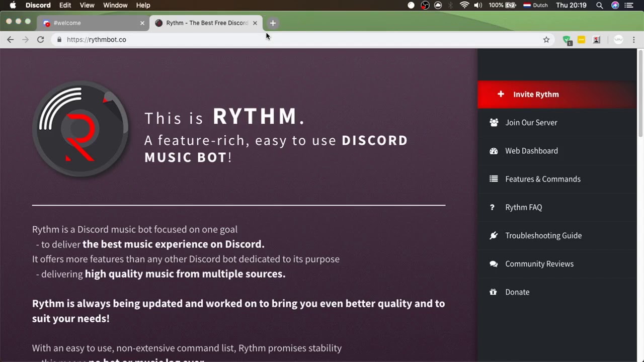View Community Reviews
Image resolution: width=644 pixels, height=362 pixels.
point(557,263)
